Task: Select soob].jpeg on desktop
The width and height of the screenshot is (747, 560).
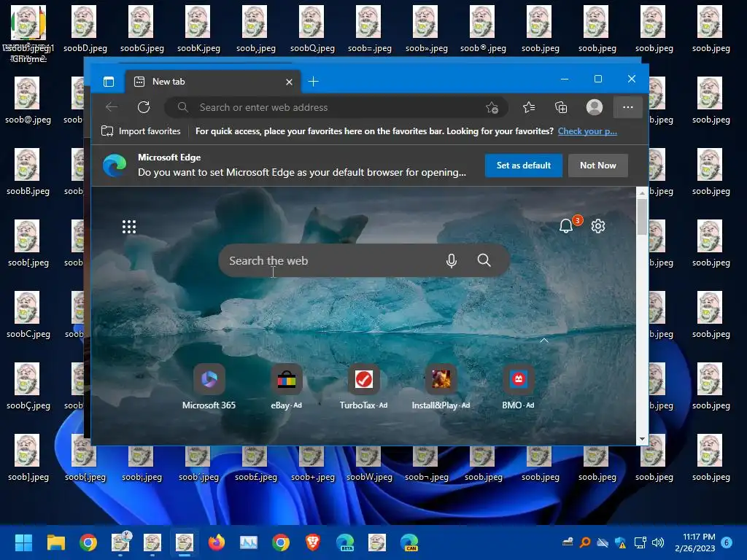Action: 28,458
